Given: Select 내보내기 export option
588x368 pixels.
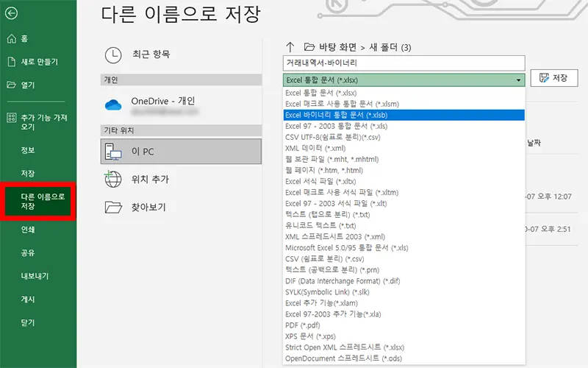Looking at the screenshot, I should tap(35, 276).
